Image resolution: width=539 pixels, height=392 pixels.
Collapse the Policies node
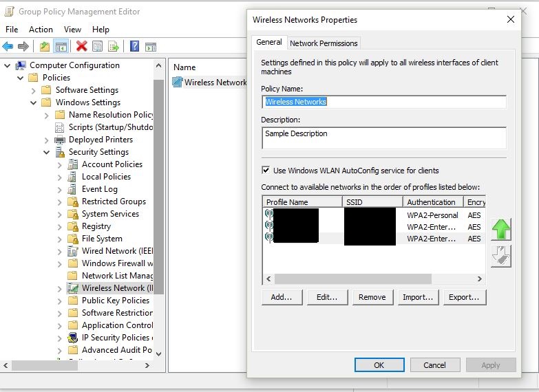pos(20,78)
